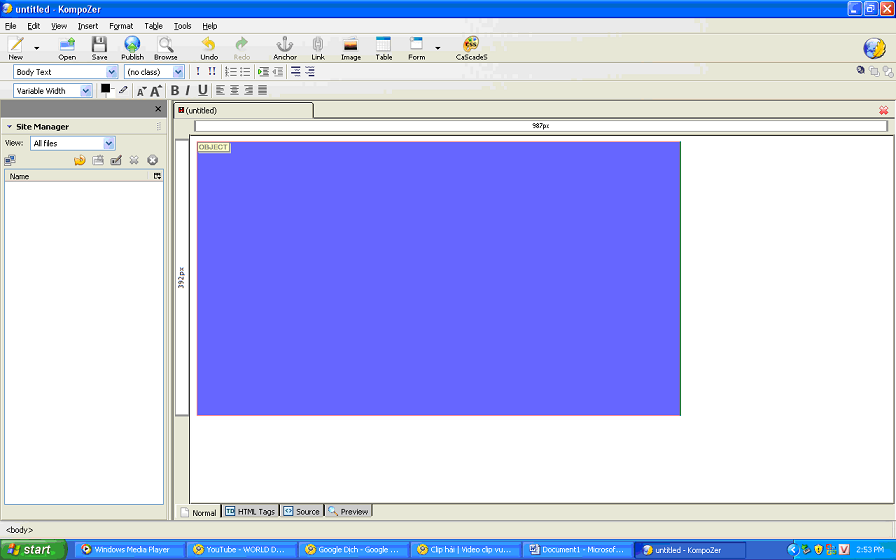Toggle Bold formatting
The image size is (896, 560).
pyautogui.click(x=175, y=90)
